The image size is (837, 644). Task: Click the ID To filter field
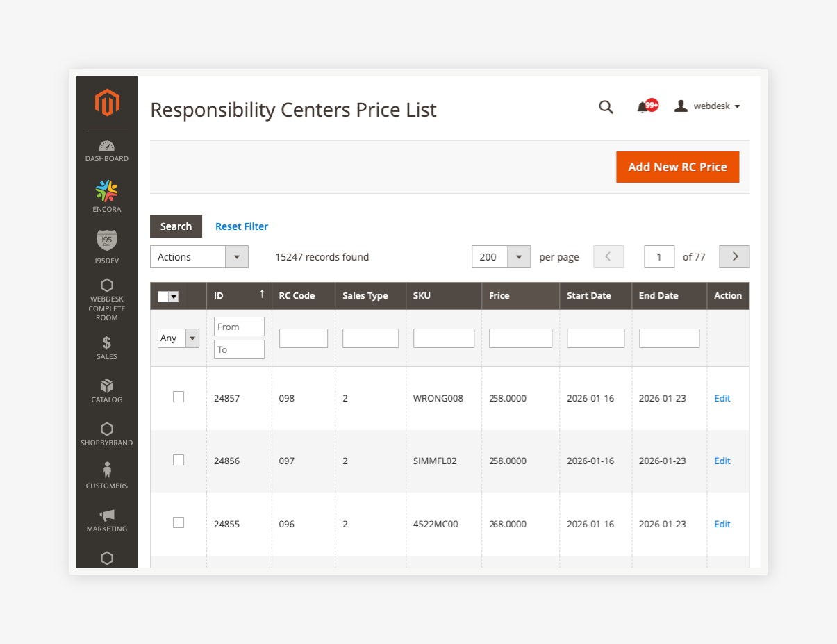pos(239,349)
